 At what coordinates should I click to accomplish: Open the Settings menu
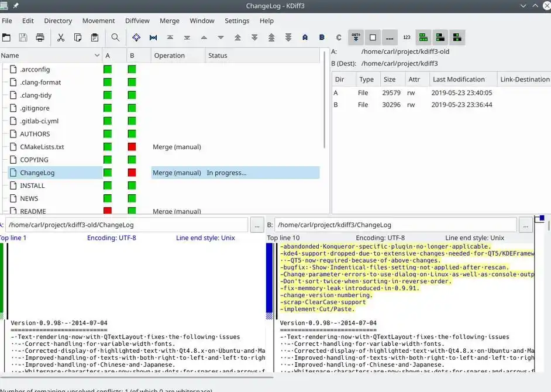point(237,20)
